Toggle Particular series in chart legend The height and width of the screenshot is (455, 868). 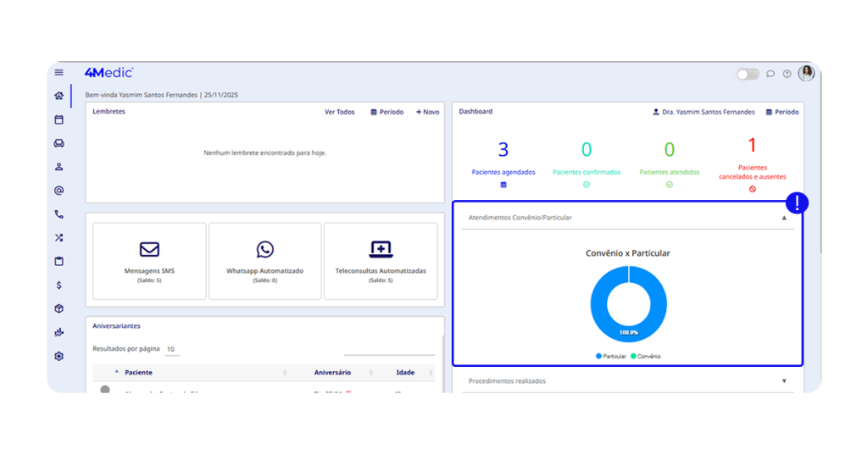611,357
